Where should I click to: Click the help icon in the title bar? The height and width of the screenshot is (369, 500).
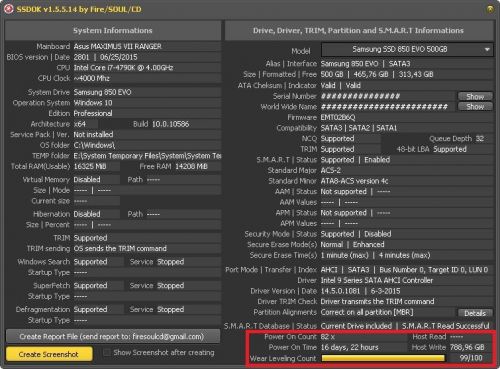click(490, 9)
